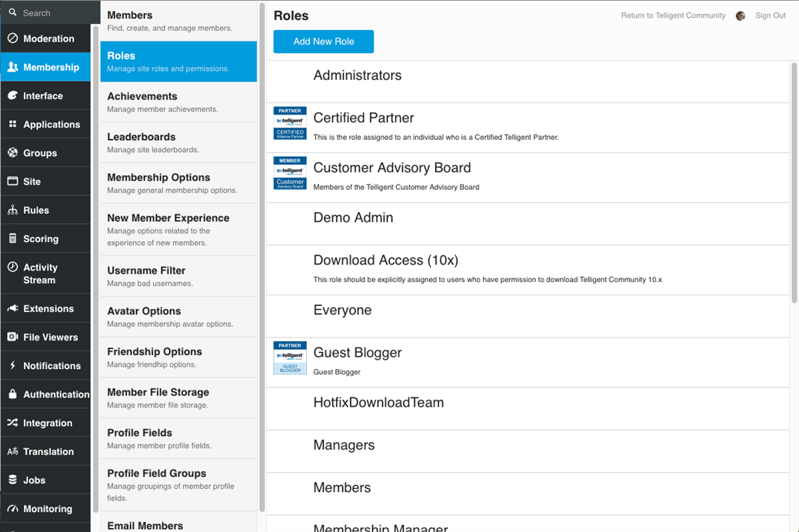
Task: Select the highlighted Roles panel item
Action: 178,62
